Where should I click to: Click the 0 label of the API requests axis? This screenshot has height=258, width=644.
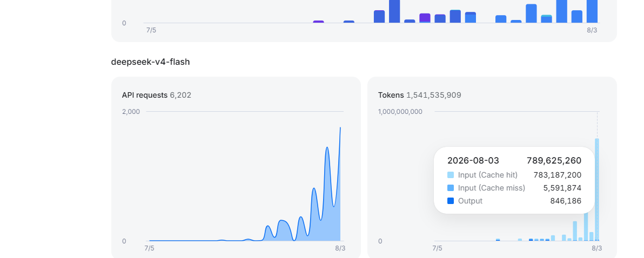[124, 241]
